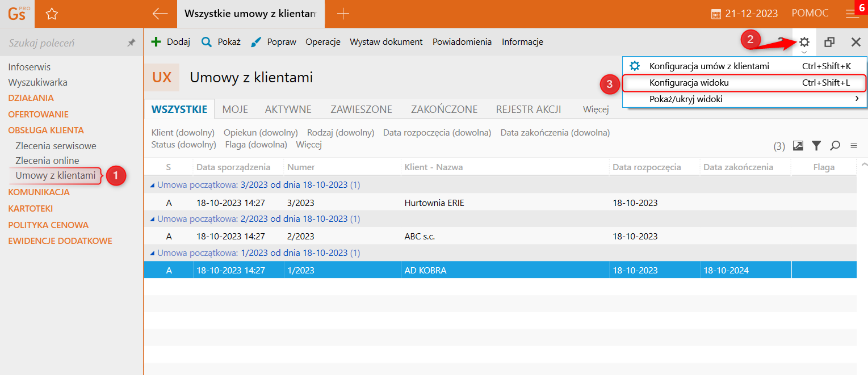Click Popraw to edit contract

(x=274, y=42)
